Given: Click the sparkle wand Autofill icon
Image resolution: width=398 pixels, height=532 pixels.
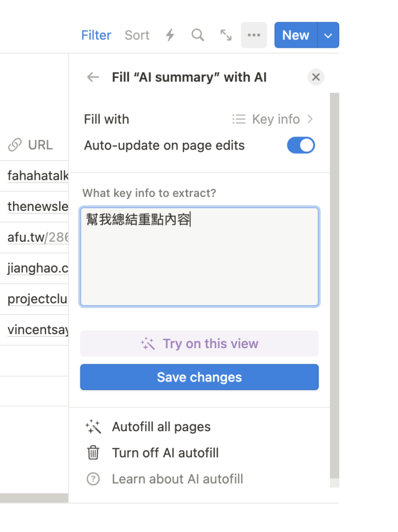Looking at the screenshot, I should [x=93, y=427].
